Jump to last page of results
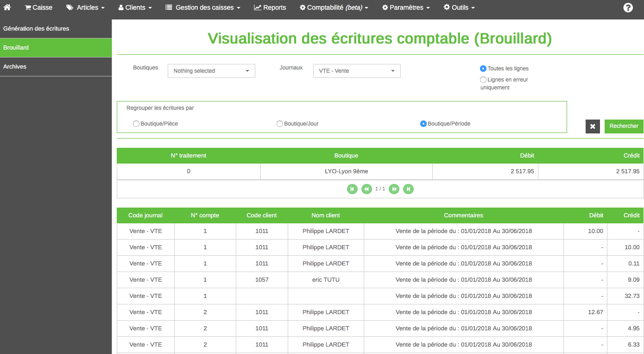The width and height of the screenshot is (644, 354). (x=408, y=189)
